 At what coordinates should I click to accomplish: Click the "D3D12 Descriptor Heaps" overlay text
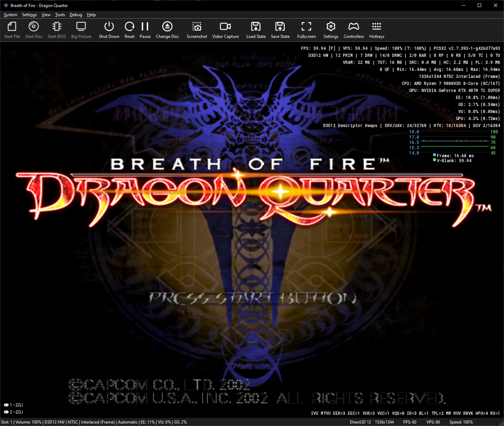click(x=350, y=126)
